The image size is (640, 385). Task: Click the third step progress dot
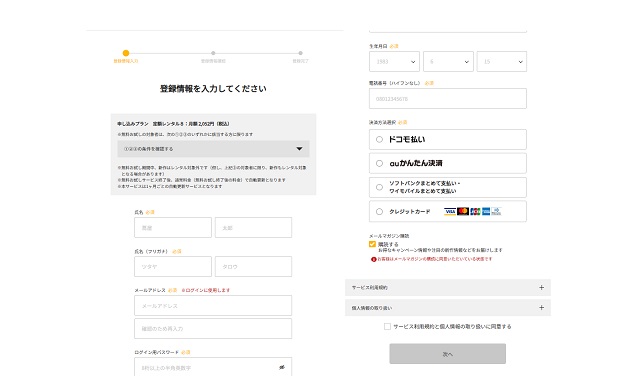[x=300, y=53]
